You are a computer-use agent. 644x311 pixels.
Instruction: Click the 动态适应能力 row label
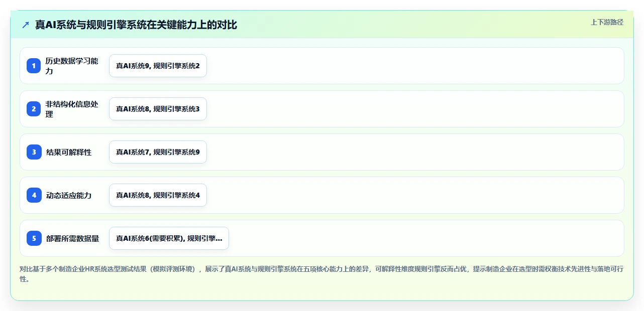(68, 195)
